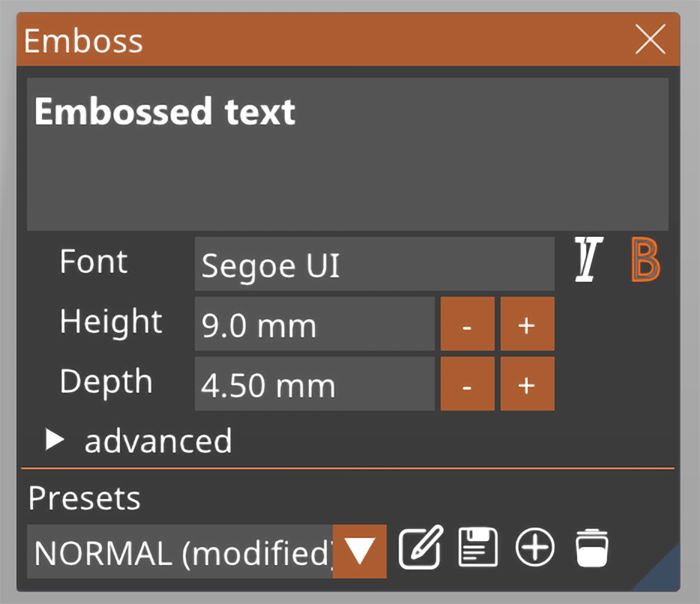Decrease the emboss Depth value
Screen dimensions: 700x604
467,384
